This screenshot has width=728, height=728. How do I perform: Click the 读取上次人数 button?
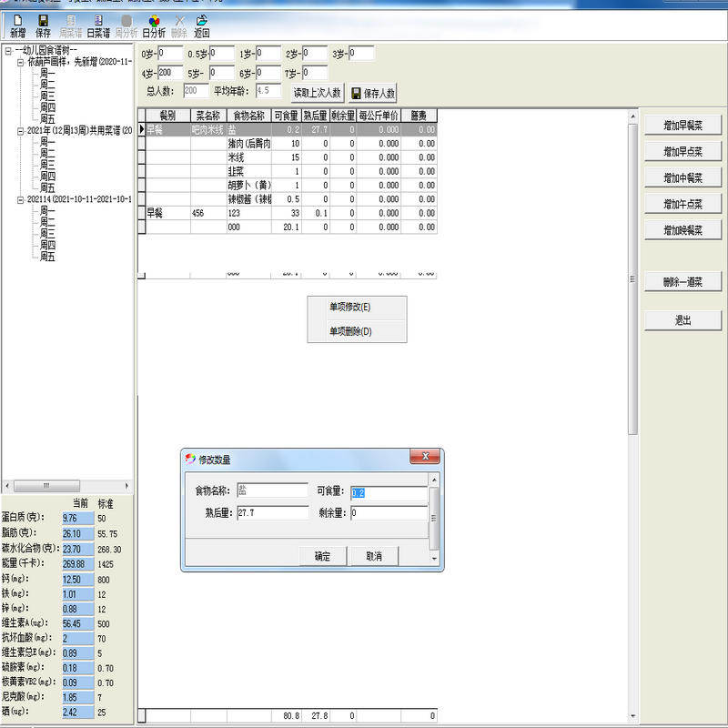(x=318, y=93)
